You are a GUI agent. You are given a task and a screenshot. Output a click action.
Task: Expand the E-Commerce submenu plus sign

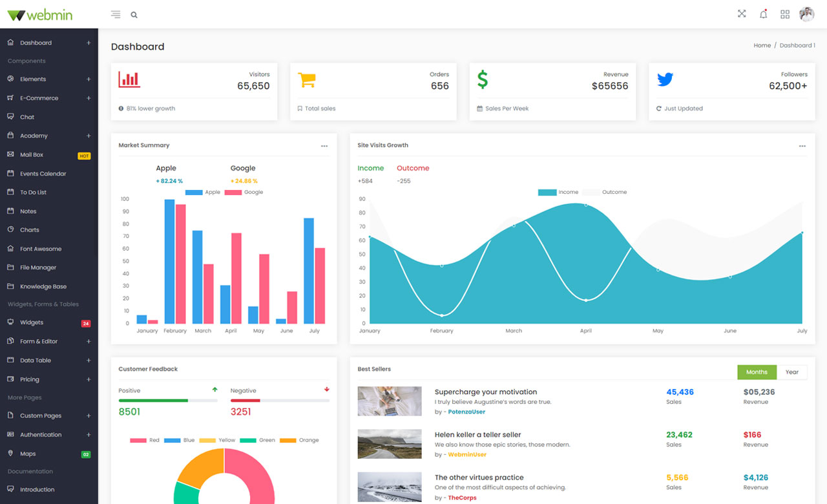tap(89, 98)
